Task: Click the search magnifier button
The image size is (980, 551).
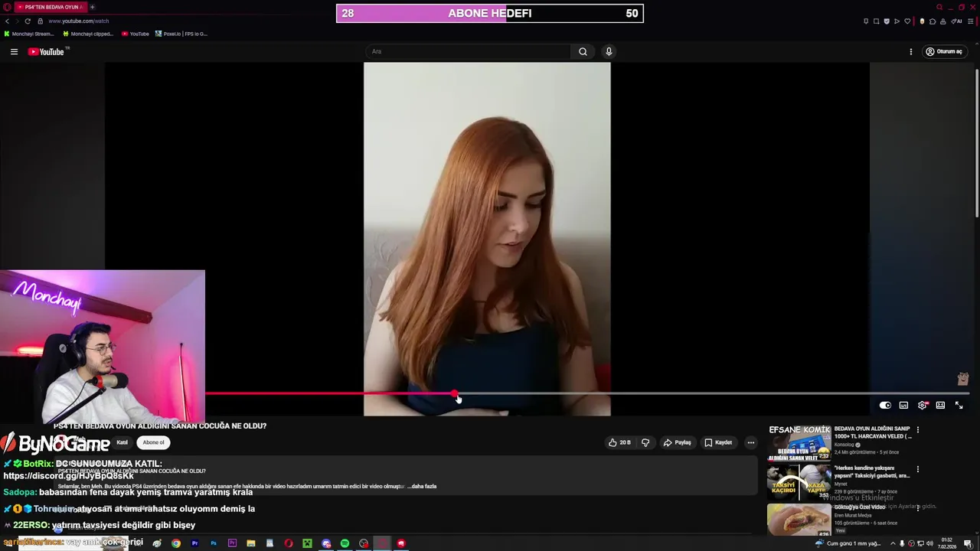Action: point(583,51)
